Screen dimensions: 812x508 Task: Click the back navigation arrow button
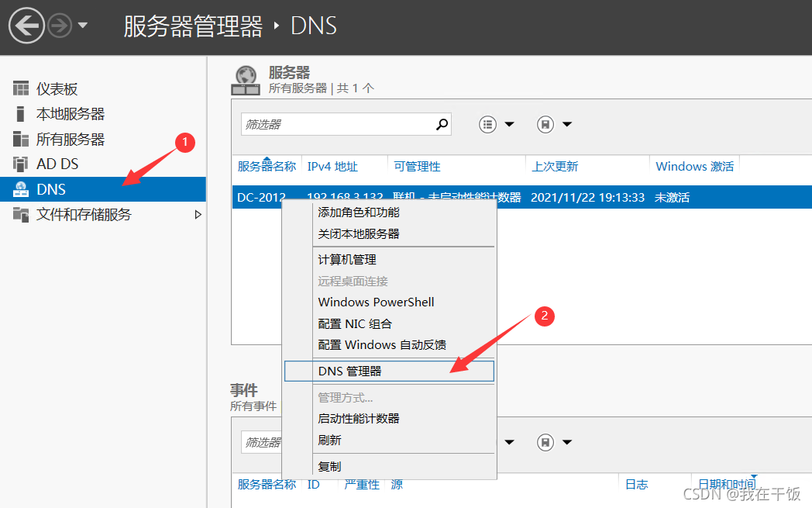tap(26, 26)
